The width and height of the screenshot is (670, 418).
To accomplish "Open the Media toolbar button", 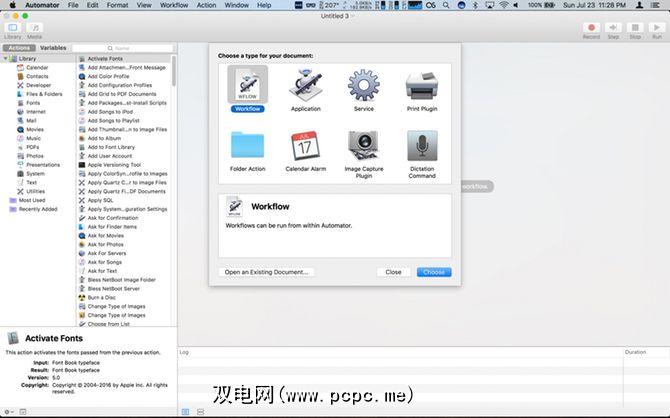I will (35, 28).
